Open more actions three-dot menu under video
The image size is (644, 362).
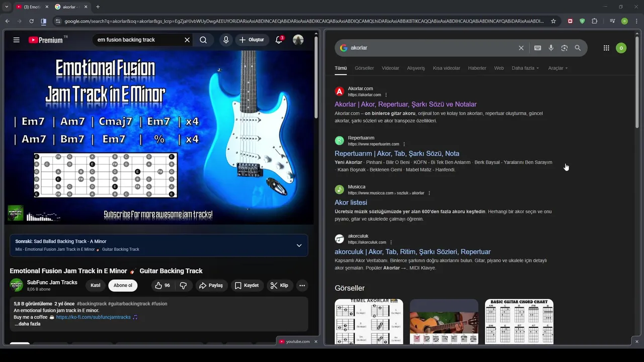tap(302, 286)
